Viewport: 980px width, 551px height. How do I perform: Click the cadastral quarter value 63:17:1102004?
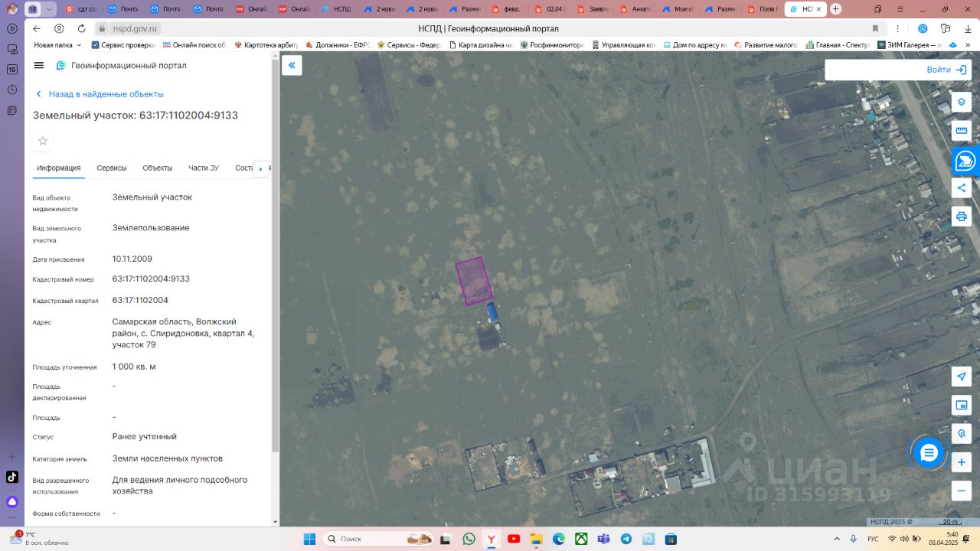tap(140, 300)
